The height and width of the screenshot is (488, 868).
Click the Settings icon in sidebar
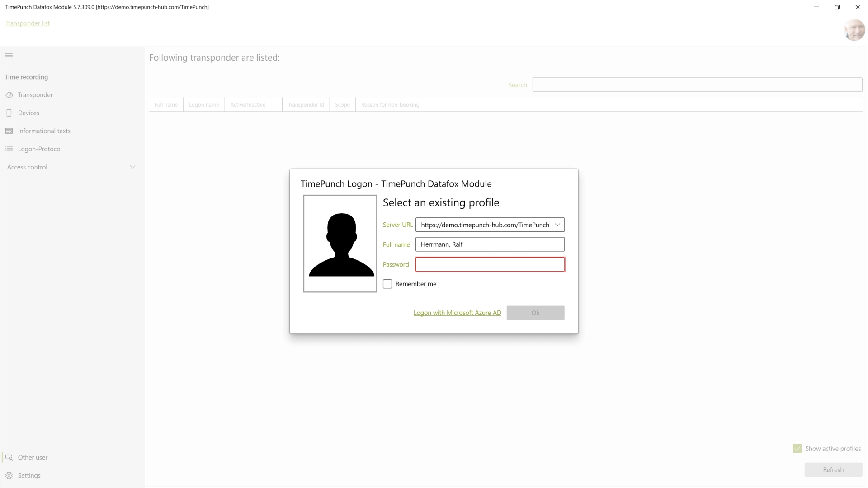tap(9, 475)
